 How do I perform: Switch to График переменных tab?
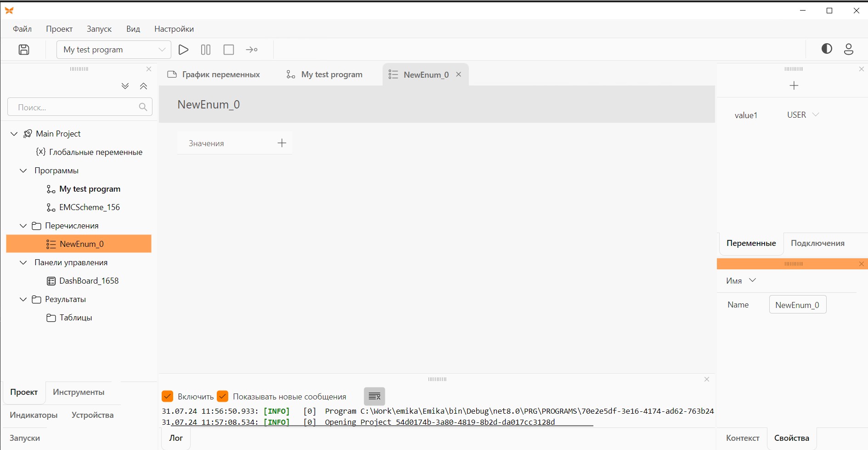click(x=214, y=74)
